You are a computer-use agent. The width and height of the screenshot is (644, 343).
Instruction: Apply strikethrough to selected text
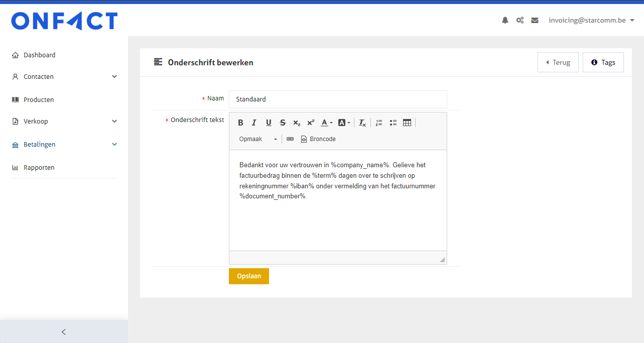[283, 123]
